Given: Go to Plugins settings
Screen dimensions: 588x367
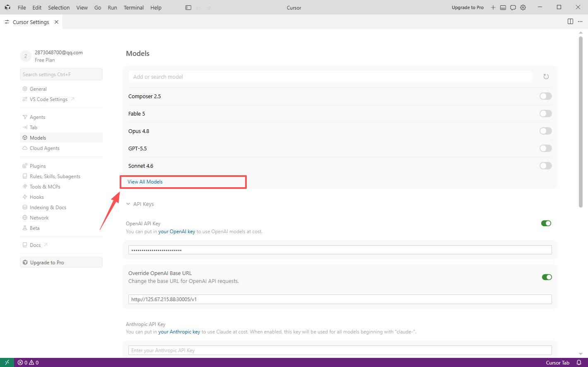Looking at the screenshot, I should coord(61,166).
